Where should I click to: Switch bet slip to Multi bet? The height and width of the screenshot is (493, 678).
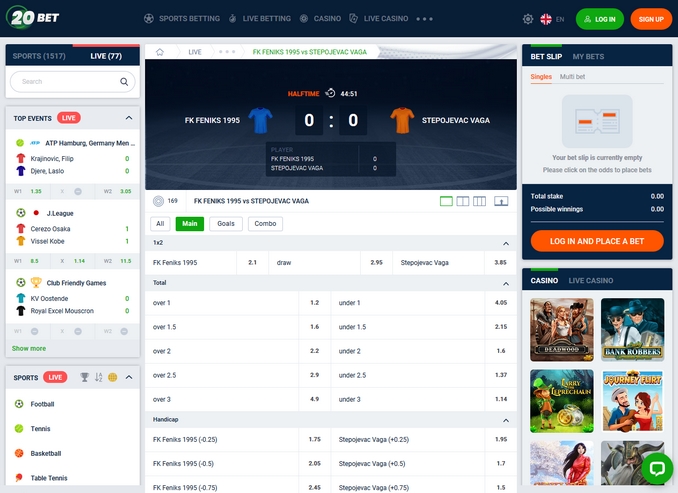coord(572,77)
